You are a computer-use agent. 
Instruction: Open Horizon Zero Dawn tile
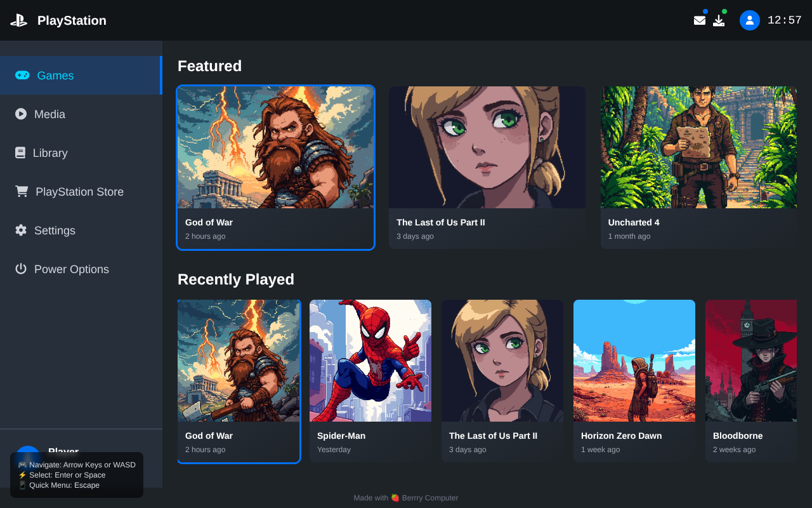(x=634, y=380)
